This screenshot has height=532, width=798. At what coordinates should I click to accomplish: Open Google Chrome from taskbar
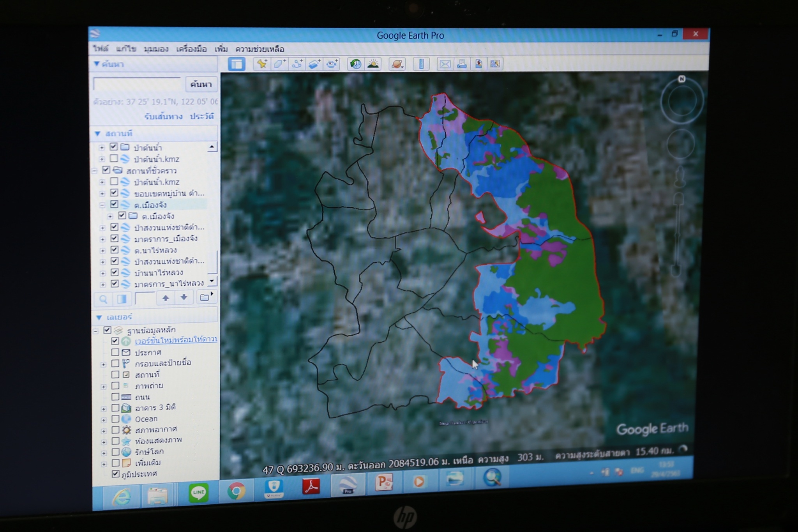(x=236, y=490)
